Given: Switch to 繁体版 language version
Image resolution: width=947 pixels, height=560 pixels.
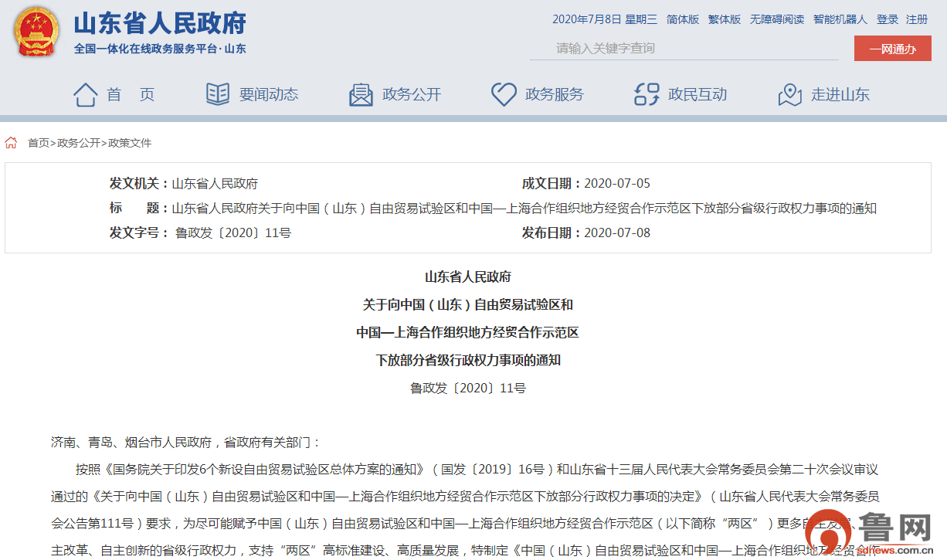Looking at the screenshot, I should click(x=724, y=19).
